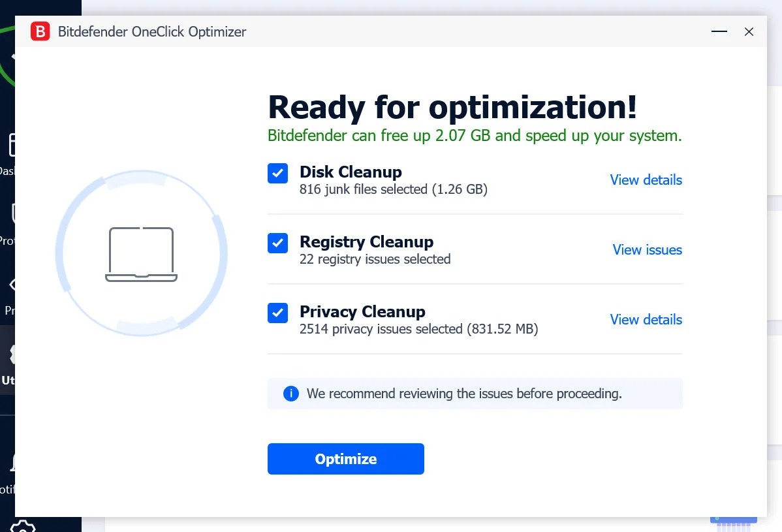Toggle the Registry Cleanup checkbox
This screenshot has height=532, width=782.
point(277,243)
